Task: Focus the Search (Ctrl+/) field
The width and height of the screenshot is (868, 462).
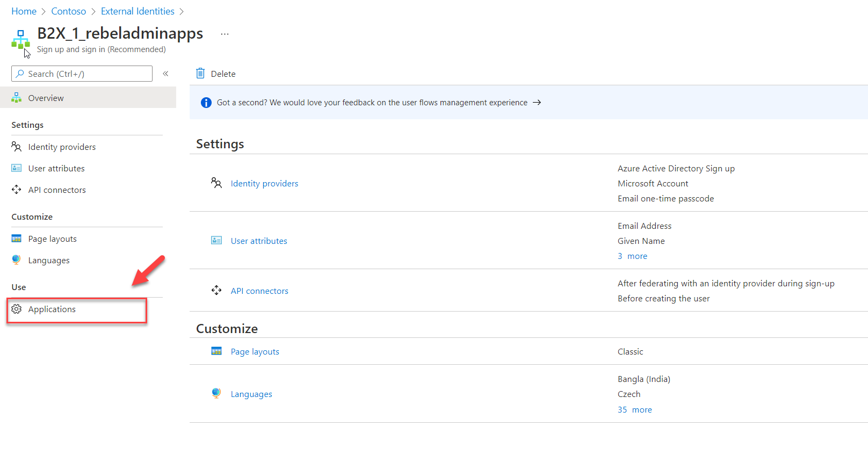Action: 82,74
